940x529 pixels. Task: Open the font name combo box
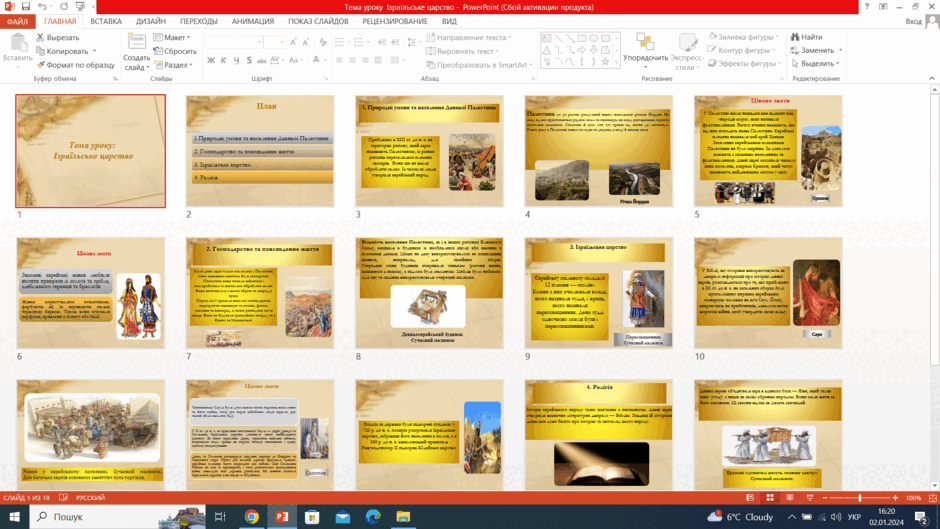coord(234,42)
